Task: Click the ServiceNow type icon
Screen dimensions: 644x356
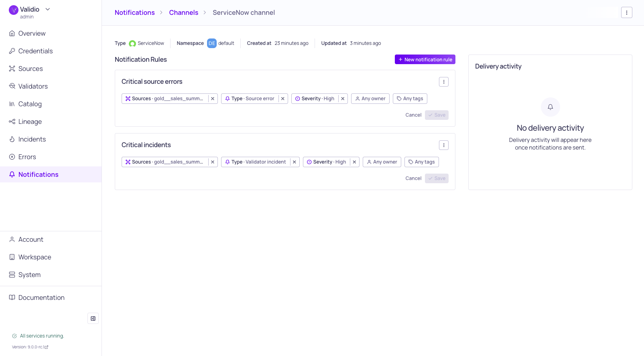Action: pyautogui.click(x=132, y=43)
